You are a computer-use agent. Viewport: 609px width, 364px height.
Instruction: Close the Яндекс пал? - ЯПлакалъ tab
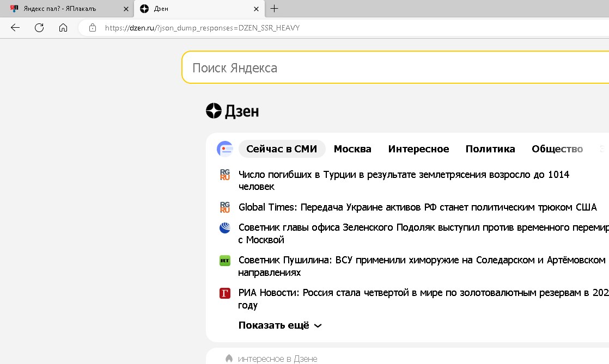point(126,9)
